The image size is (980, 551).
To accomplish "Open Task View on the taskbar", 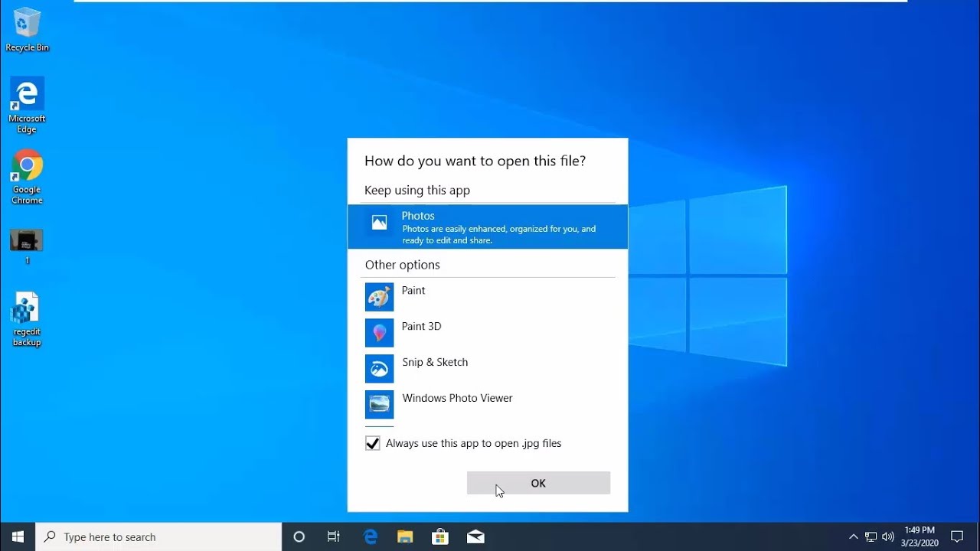I will pyautogui.click(x=334, y=536).
